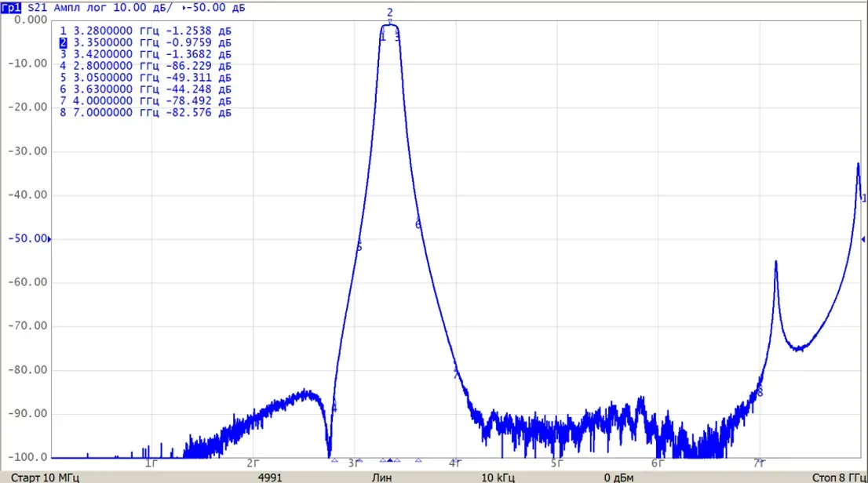Viewport: 868px width, 483px height.
Task: Select marker 1 row at 3.2800000 ГГц
Action: (x=146, y=31)
